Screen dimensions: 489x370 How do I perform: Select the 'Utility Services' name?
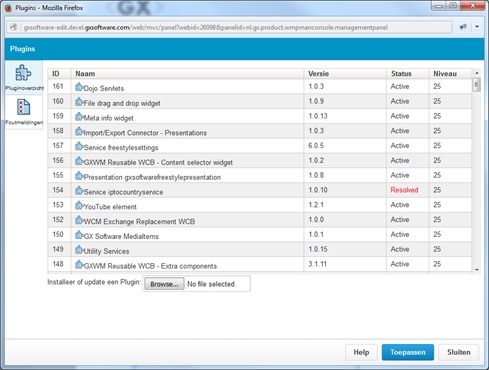106,251
